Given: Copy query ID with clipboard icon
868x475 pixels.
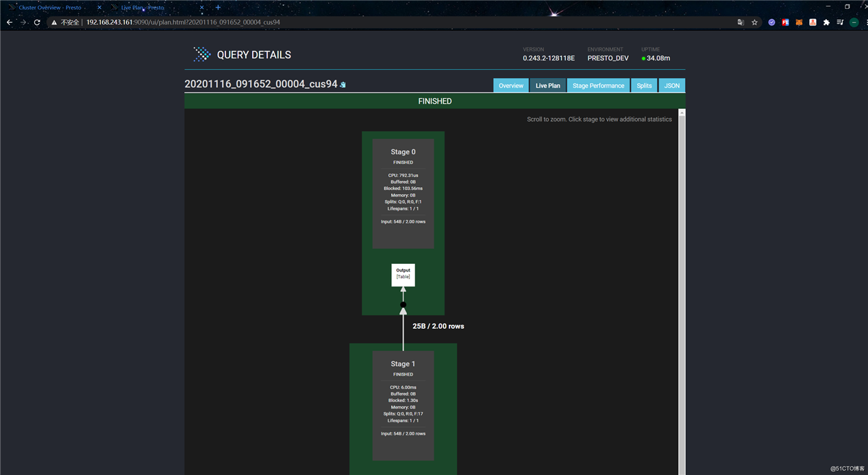Looking at the screenshot, I should click(x=343, y=85).
